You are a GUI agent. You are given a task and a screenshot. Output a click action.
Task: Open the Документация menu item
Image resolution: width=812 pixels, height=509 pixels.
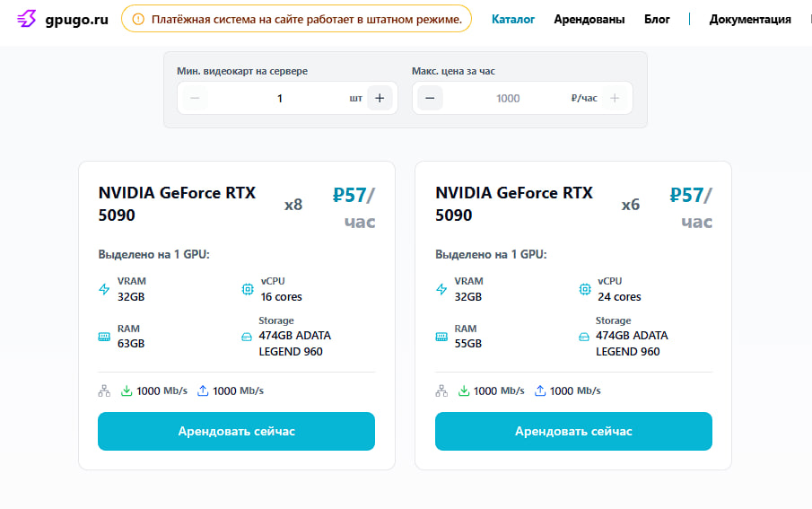click(x=750, y=19)
